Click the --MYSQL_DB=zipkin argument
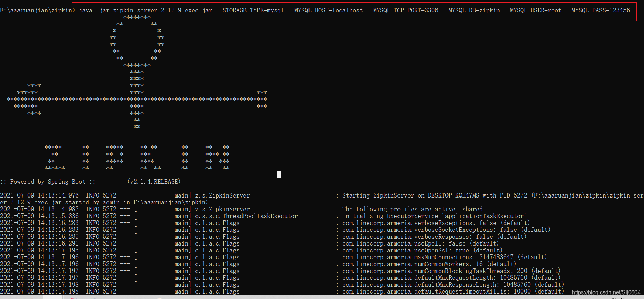Image resolution: width=644 pixels, height=299 pixels. point(470,10)
